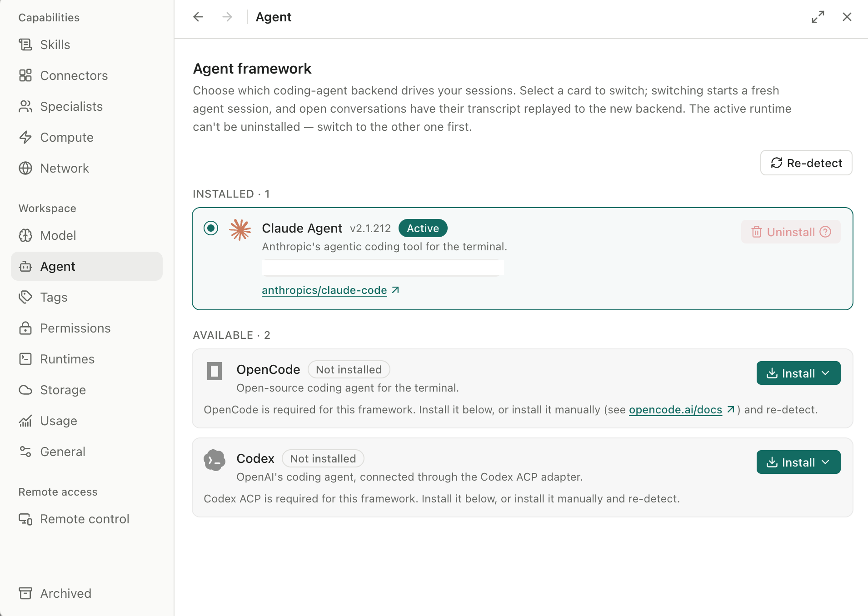Click the Archived box icon
868x616 pixels.
coord(25,593)
